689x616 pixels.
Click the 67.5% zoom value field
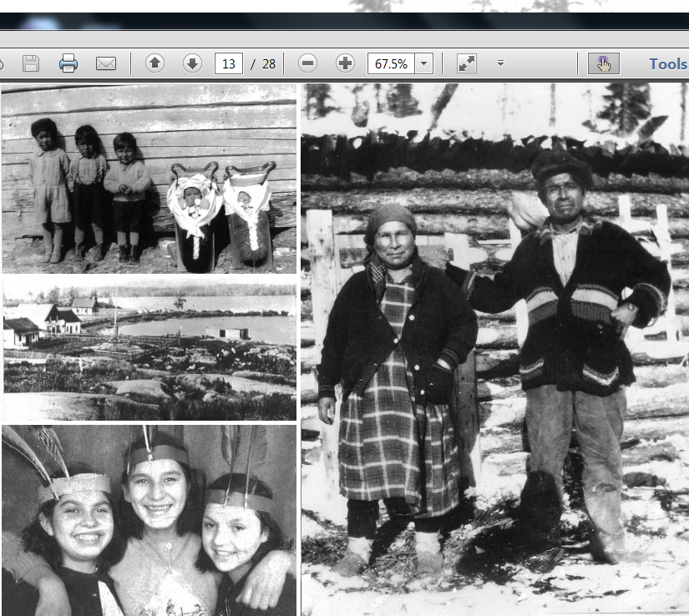pos(391,63)
